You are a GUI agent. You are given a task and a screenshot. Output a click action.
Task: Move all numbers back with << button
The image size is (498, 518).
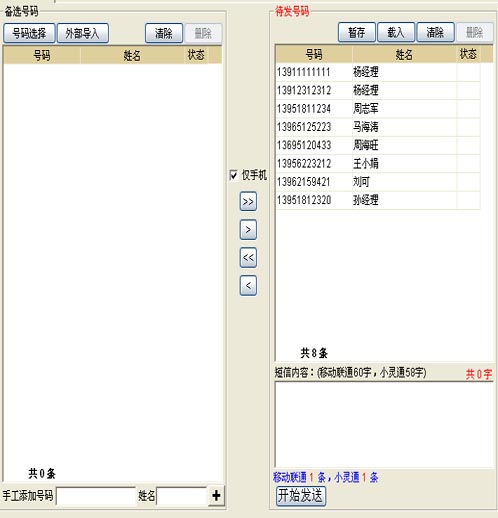pyautogui.click(x=248, y=257)
